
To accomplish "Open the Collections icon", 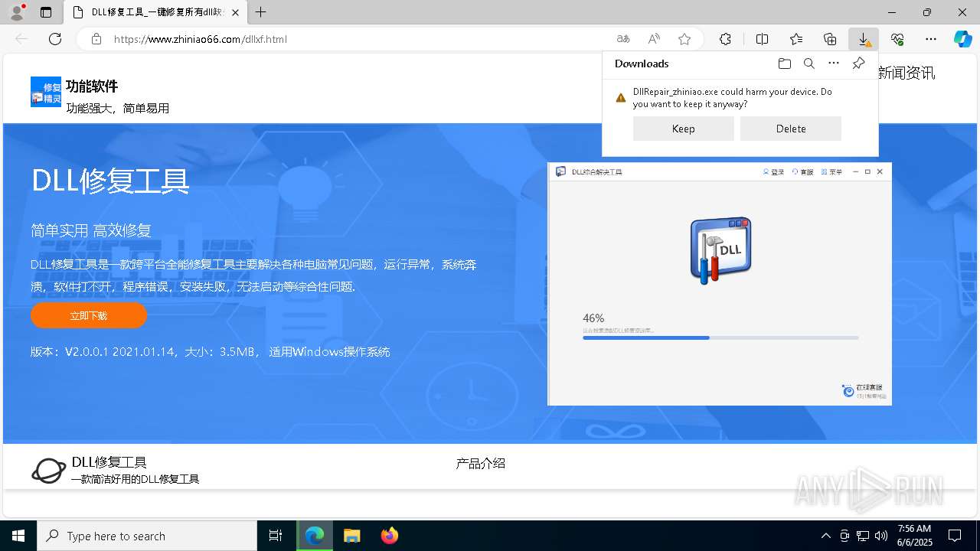I will pos(830,39).
